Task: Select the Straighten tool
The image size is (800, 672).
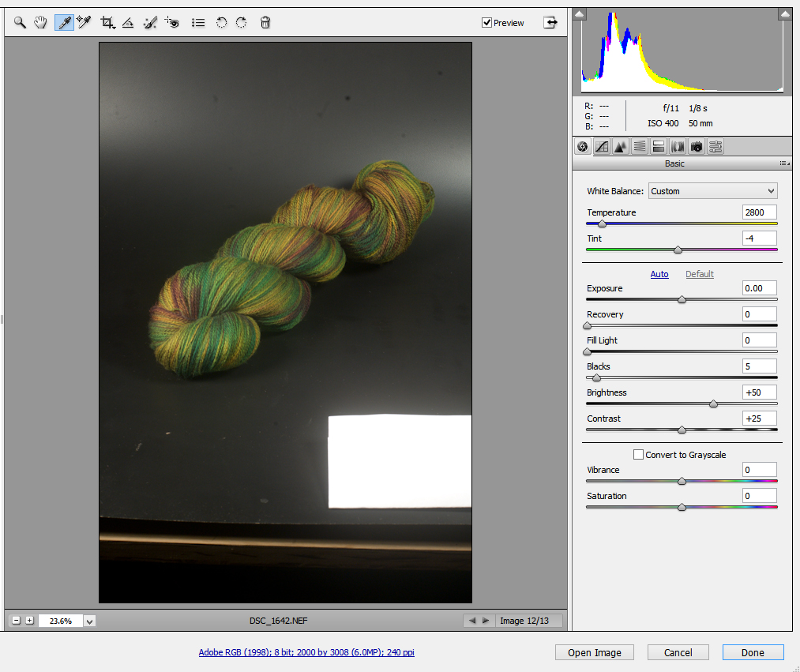Action: [x=128, y=23]
